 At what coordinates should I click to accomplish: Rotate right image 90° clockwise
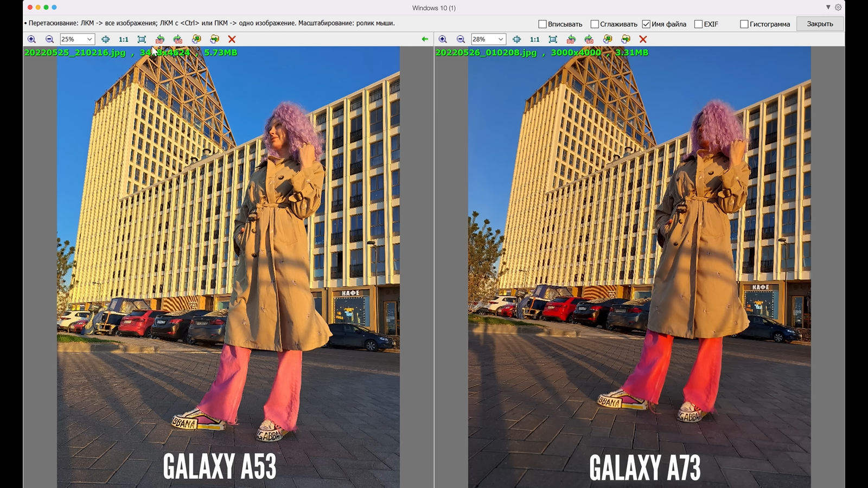tap(589, 39)
